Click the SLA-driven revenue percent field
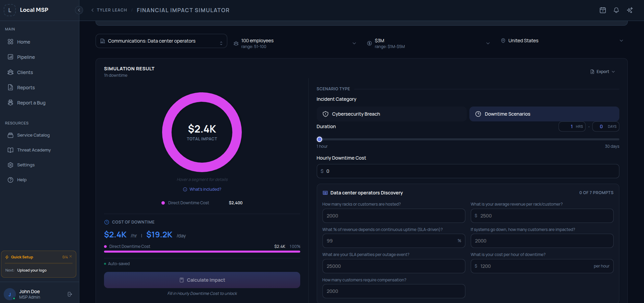 coord(393,241)
